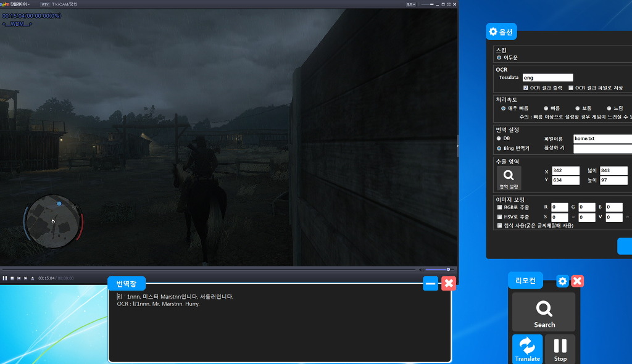Enable OCR 결과 파일로 저장 checkbox
Image resolution: width=632 pixels, height=364 pixels.
pyautogui.click(x=571, y=88)
